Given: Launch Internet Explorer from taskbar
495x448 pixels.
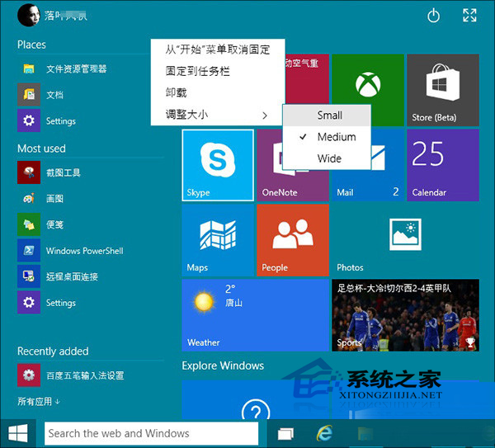Looking at the screenshot, I should [x=324, y=433].
